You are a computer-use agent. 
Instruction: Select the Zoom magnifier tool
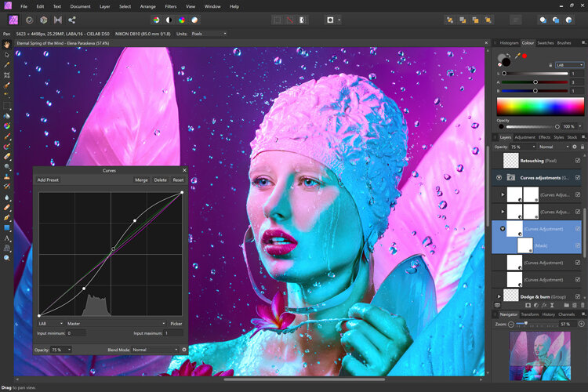7,258
